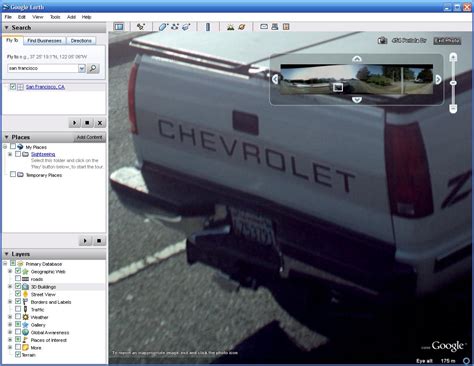Click the View in Google Maps icon
Image resolution: width=474 pixels, height=366 pixels.
point(286,27)
